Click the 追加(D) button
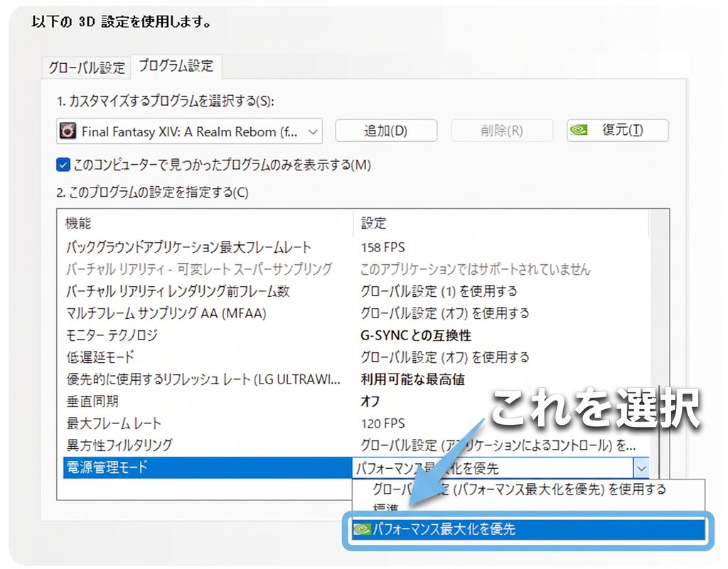 (x=386, y=130)
